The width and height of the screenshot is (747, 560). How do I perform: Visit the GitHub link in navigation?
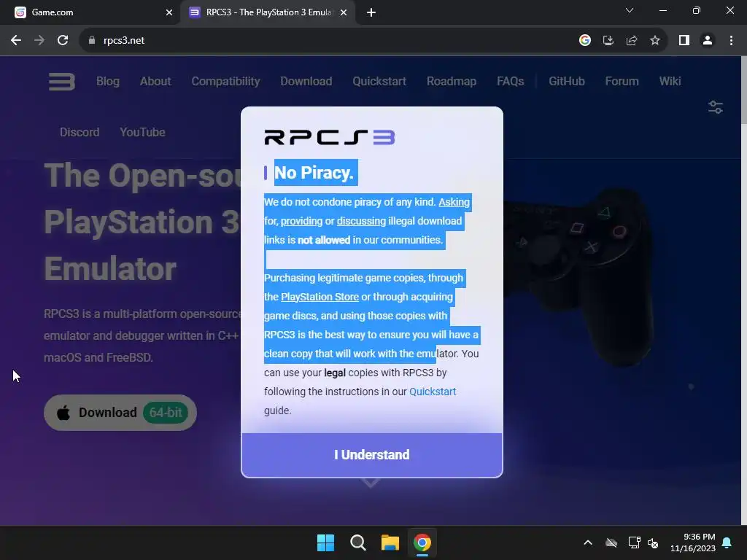click(566, 82)
